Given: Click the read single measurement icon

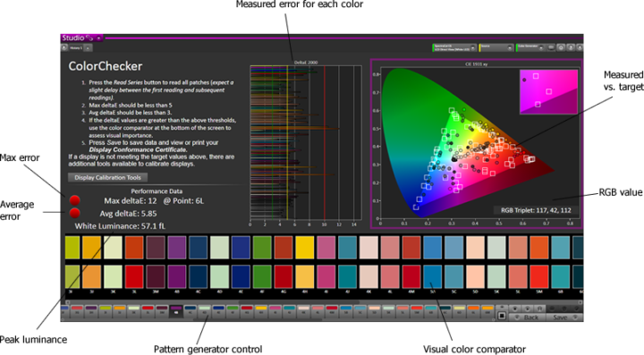Looking at the screenshot, I should (x=515, y=309).
